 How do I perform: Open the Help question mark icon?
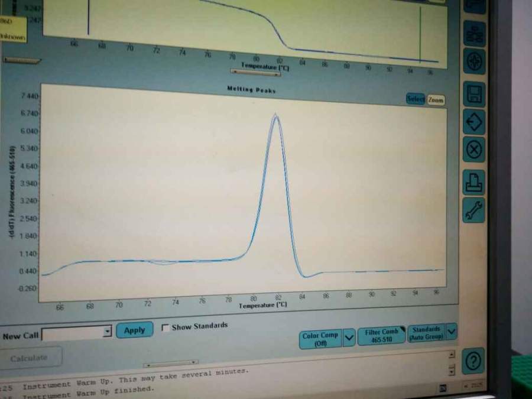coord(473,361)
